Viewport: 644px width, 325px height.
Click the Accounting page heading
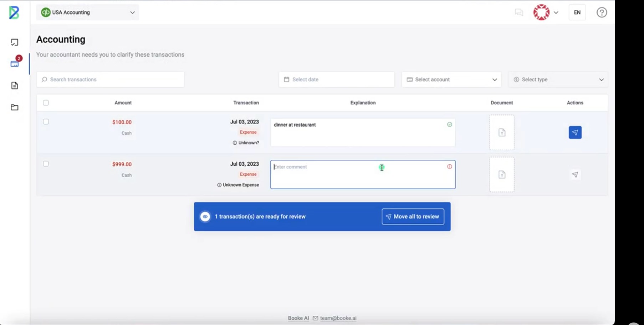click(61, 39)
